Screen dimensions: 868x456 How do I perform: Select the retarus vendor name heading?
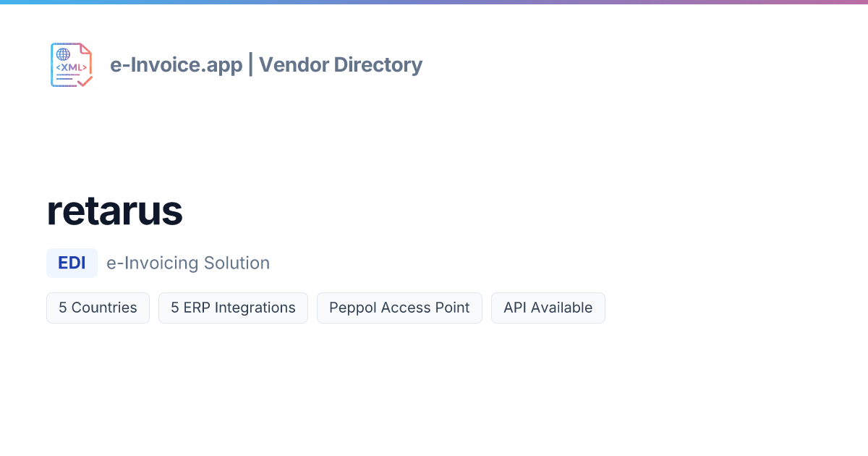click(x=114, y=211)
